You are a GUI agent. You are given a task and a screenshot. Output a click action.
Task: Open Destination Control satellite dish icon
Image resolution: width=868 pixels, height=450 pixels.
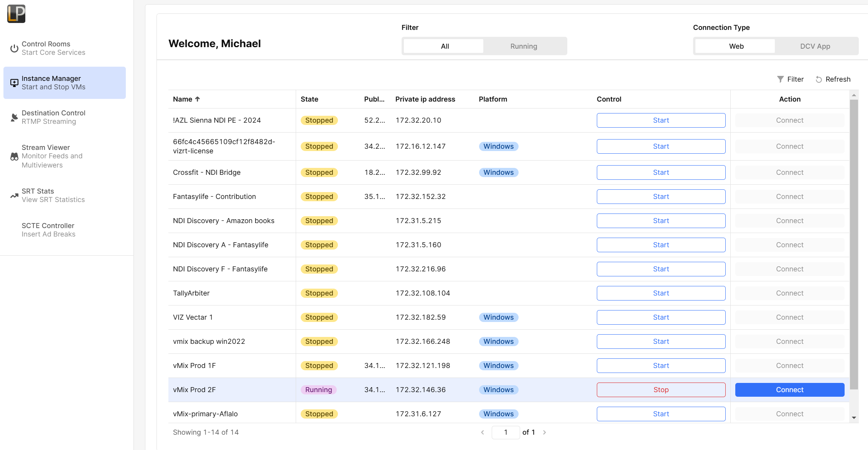14,117
